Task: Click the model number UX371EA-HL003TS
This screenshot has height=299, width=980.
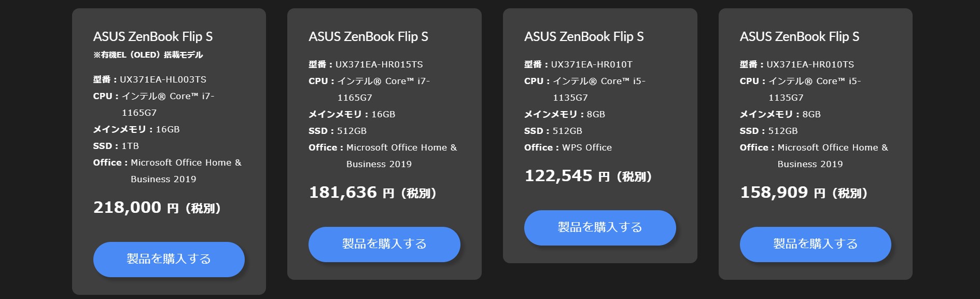Action: pyautogui.click(x=163, y=79)
